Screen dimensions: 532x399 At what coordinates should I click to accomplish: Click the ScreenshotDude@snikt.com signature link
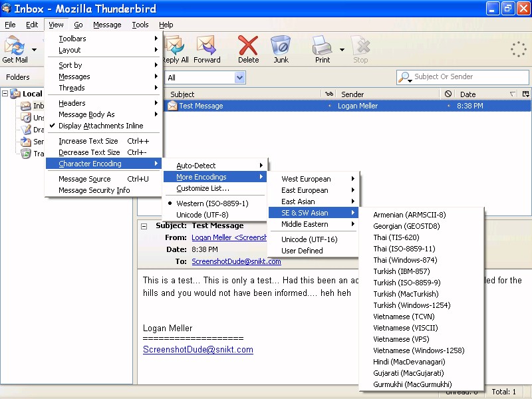click(x=198, y=350)
